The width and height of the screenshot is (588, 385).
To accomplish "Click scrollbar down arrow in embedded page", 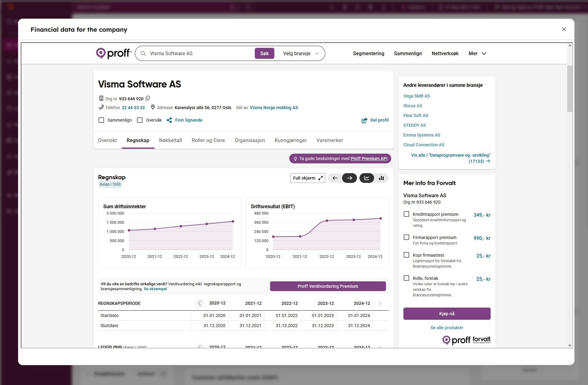I will (570, 345).
